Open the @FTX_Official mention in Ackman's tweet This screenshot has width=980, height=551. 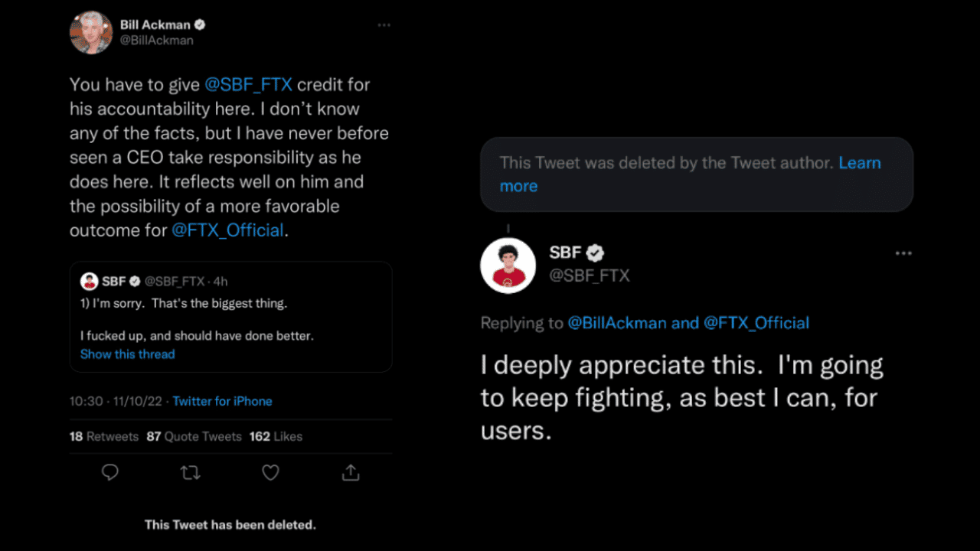227,230
